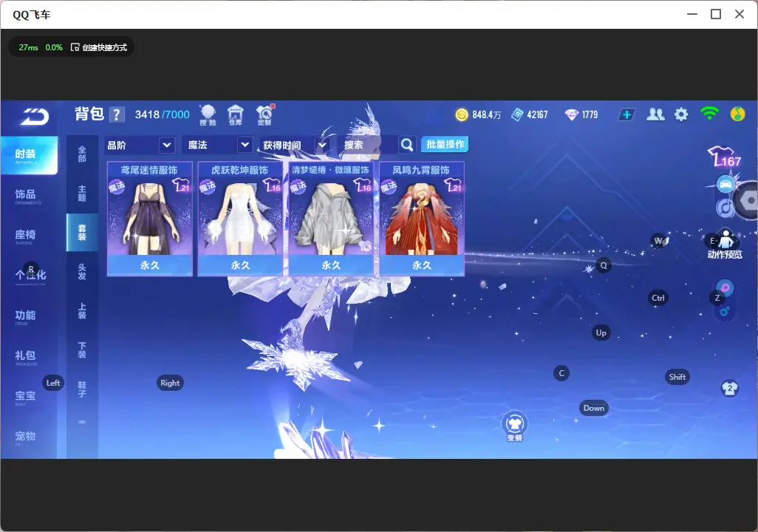
Task: Click the Up key overlay button
Action: pyautogui.click(x=601, y=332)
